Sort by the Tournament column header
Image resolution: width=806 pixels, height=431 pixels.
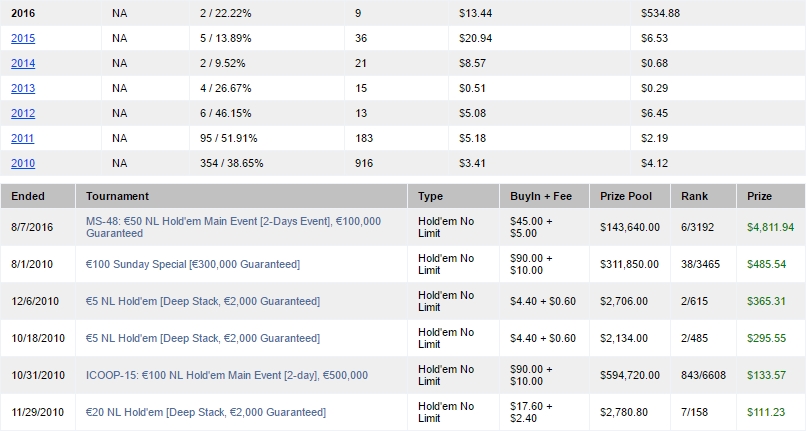point(117,196)
